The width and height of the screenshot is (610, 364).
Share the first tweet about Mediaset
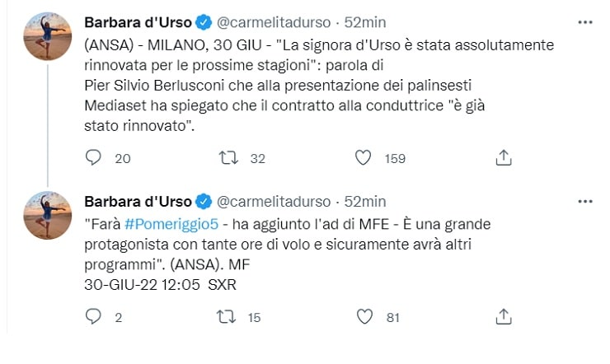pos(504,158)
